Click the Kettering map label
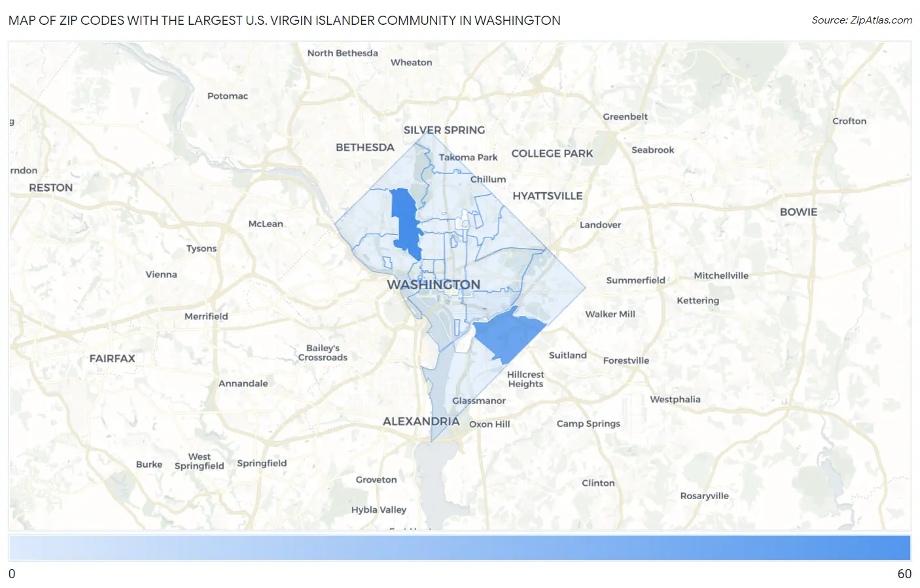Viewport: 920px width, 588px height. (x=698, y=301)
